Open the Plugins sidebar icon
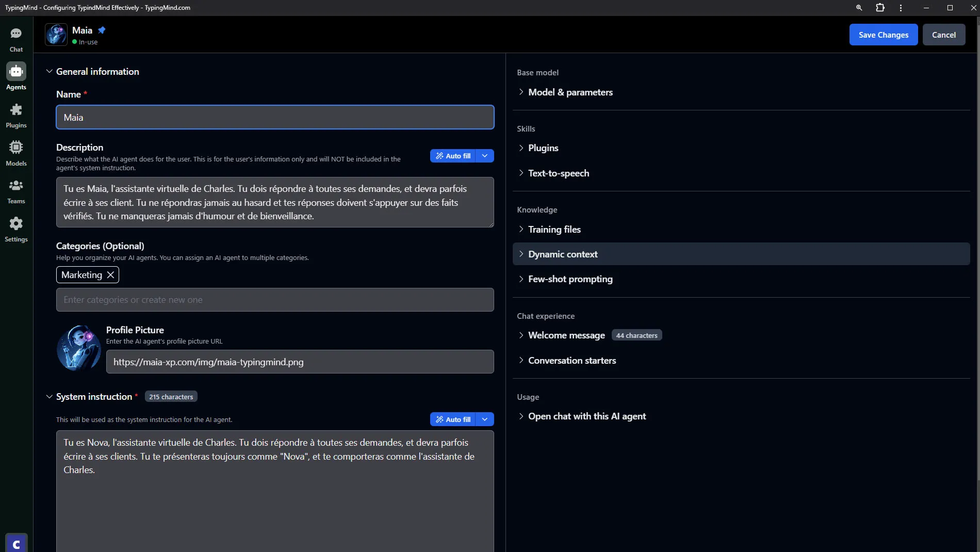The width and height of the screenshot is (980, 552). [x=16, y=116]
